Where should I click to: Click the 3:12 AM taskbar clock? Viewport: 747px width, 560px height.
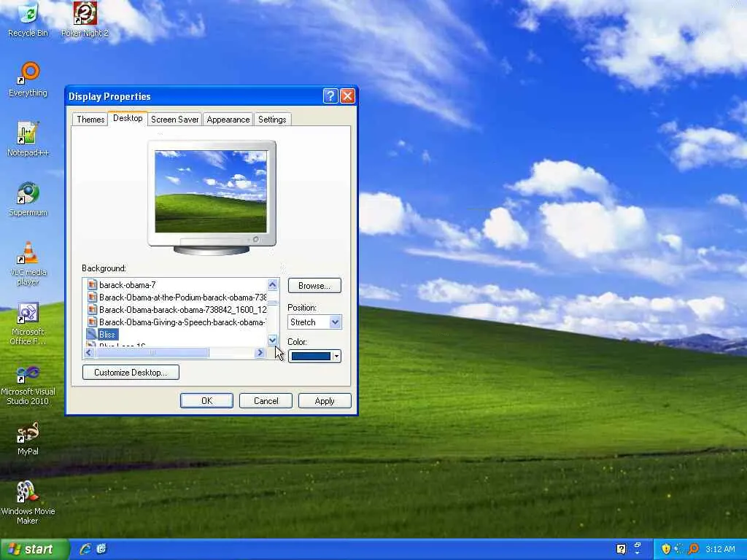pyautogui.click(x=720, y=549)
